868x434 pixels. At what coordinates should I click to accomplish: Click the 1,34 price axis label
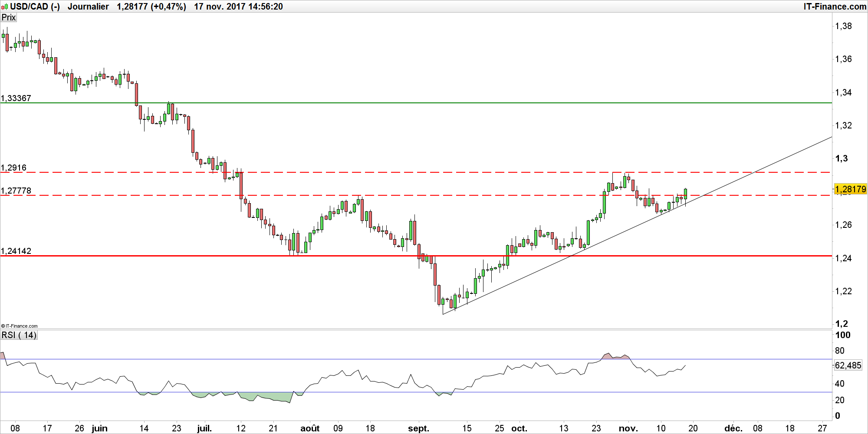coord(843,92)
